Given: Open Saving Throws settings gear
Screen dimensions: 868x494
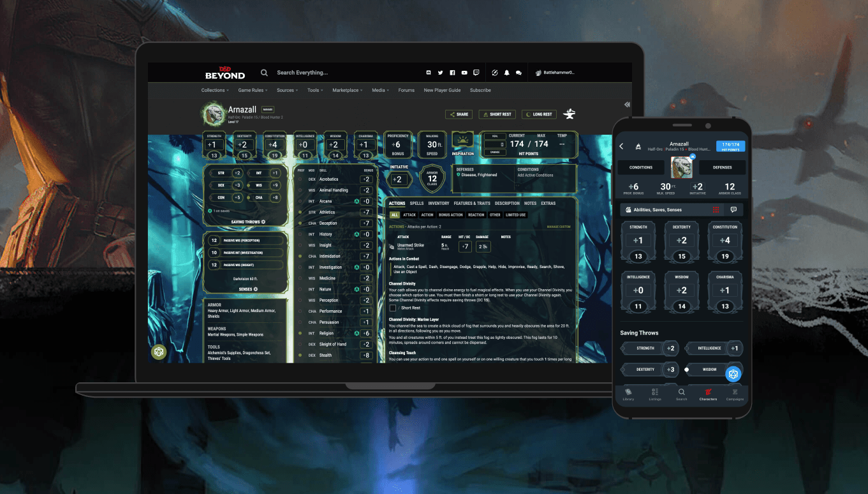Looking at the screenshot, I should click(x=263, y=222).
